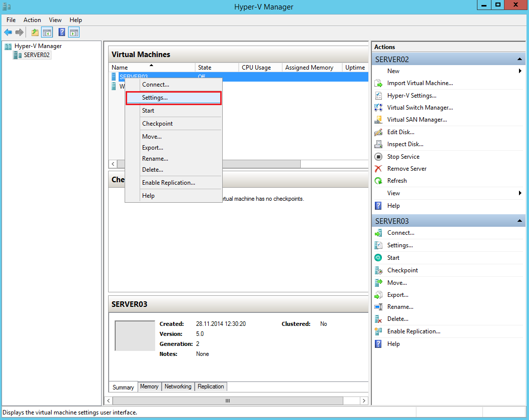
Task: Click the Stop Service icon
Action: pos(378,157)
